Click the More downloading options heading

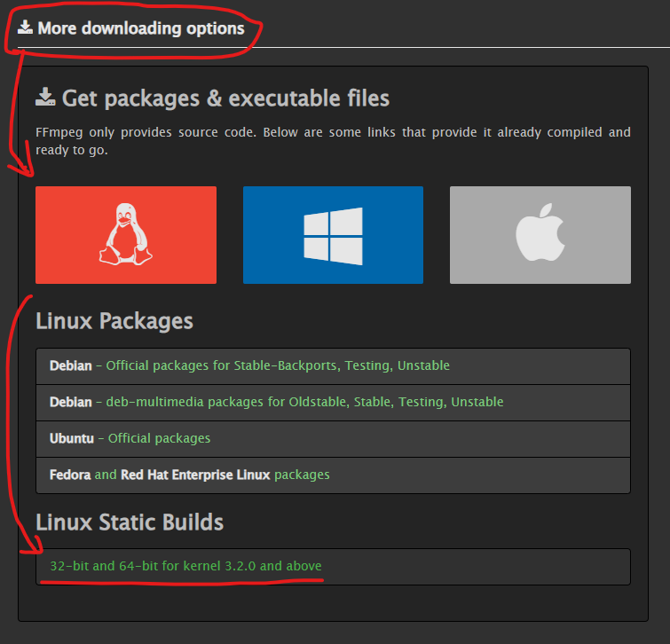pyautogui.click(x=141, y=28)
